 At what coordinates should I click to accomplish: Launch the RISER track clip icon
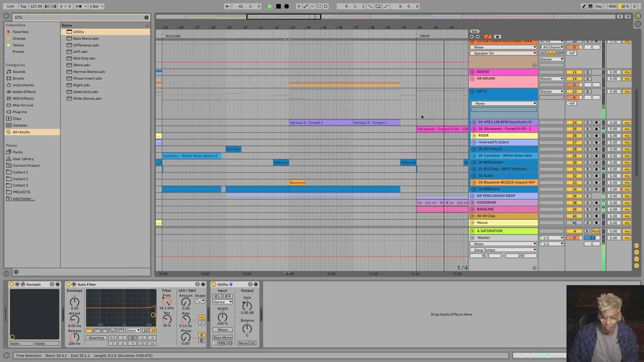tap(474, 135)
